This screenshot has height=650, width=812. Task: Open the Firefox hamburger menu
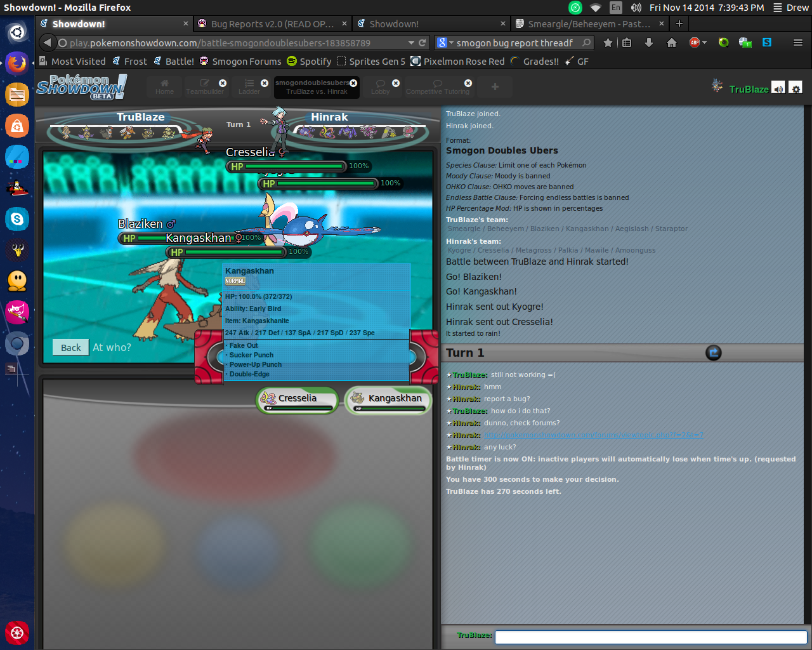point(798,43)
